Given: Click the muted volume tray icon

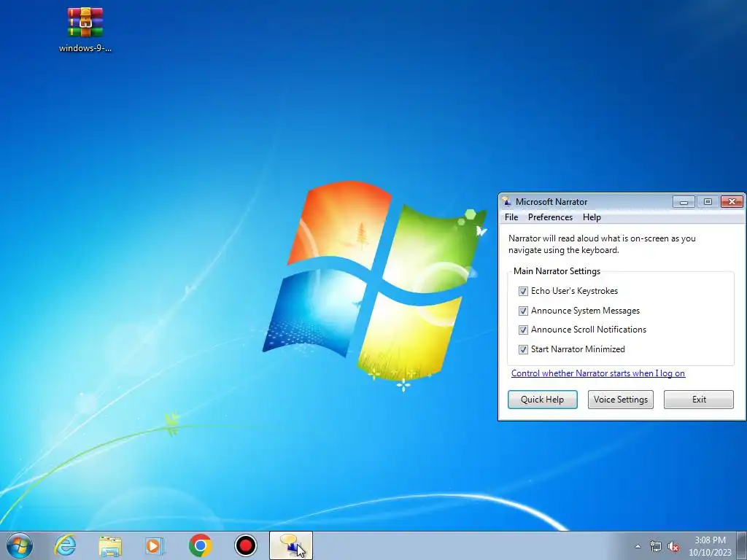Looking at the screenshot, I should click(x=673, y=547).
